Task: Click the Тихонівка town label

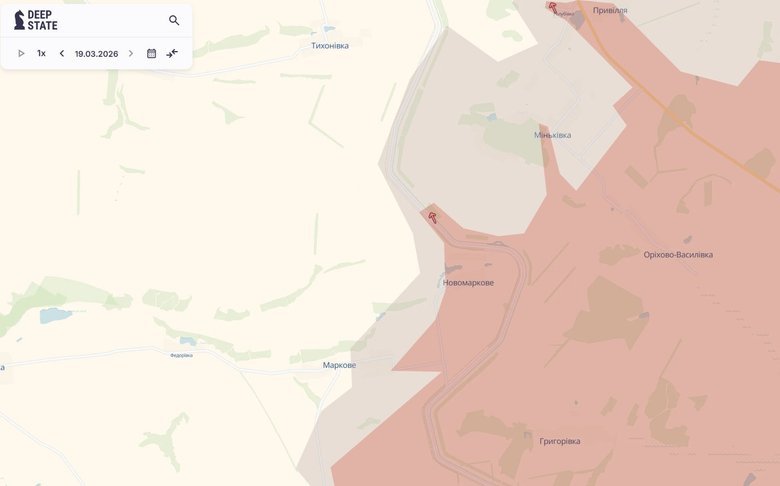Action: [x=330, y=45]
